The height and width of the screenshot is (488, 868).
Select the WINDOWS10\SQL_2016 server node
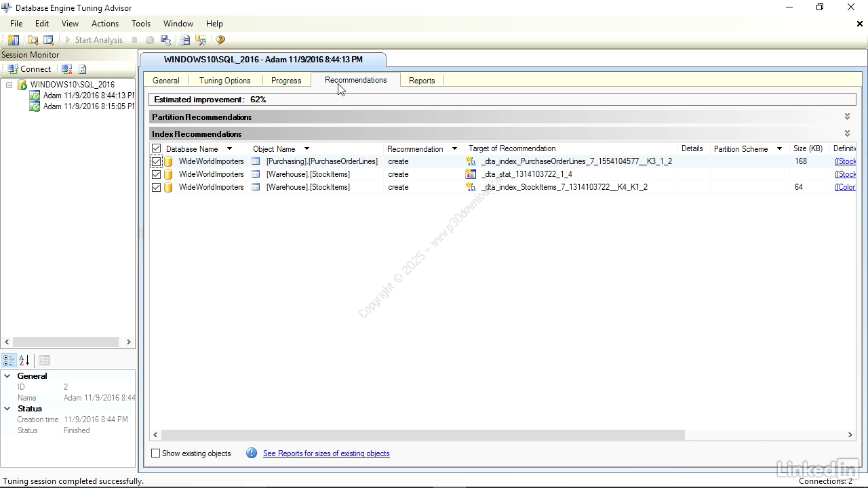coord(72,85)
